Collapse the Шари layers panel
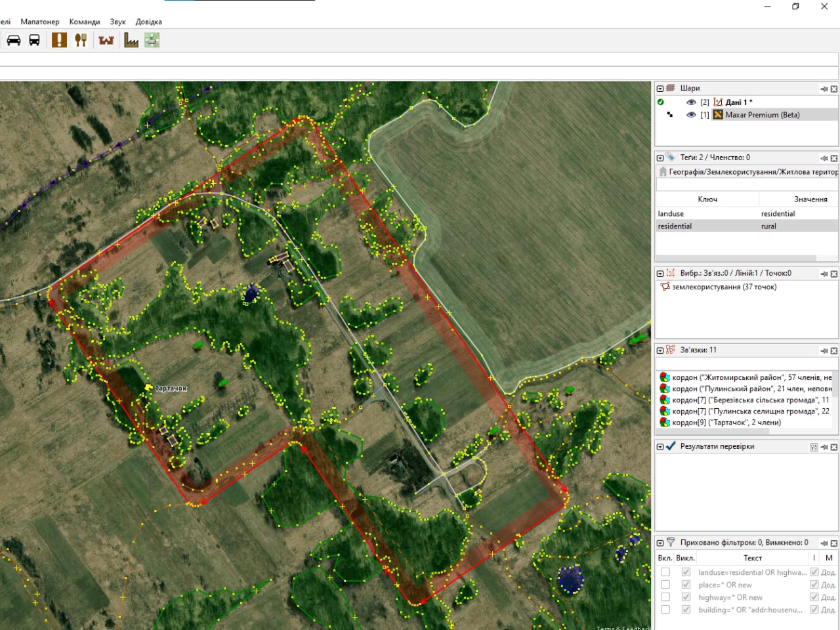This screenshot has height=630, width=840. [660, 88]
